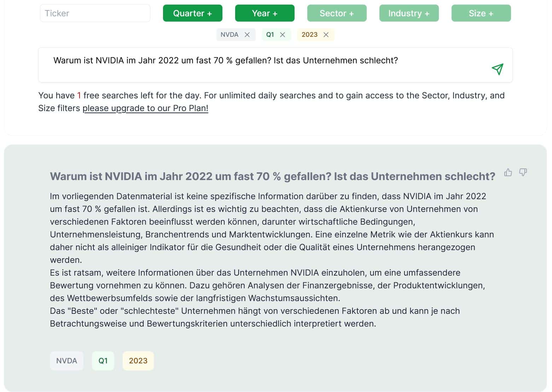Screen dimensions: 552x392
Task: Click the answer heading 'Warum ist NVIDIA im Jahr 2022'
Action: 273,176
